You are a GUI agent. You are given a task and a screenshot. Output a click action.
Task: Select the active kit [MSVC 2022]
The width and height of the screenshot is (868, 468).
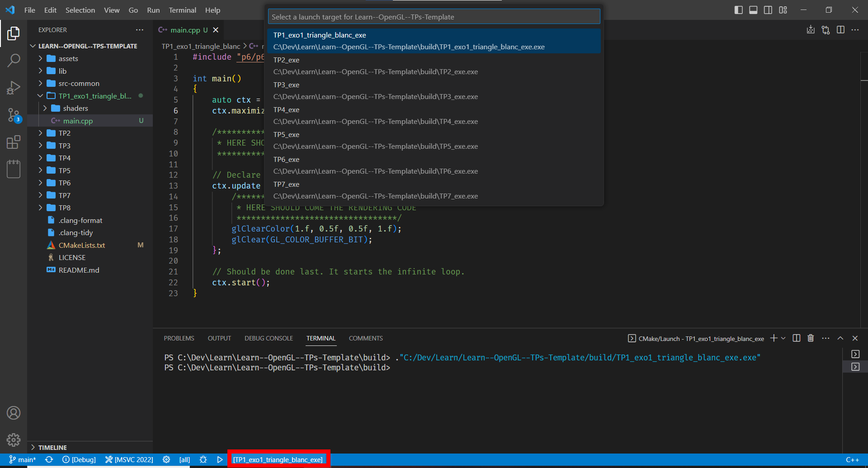129,459
